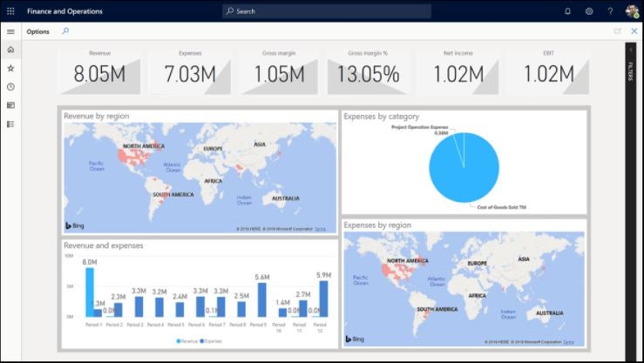Click the 5.9M bar in Period 12

tap(323, 299)
